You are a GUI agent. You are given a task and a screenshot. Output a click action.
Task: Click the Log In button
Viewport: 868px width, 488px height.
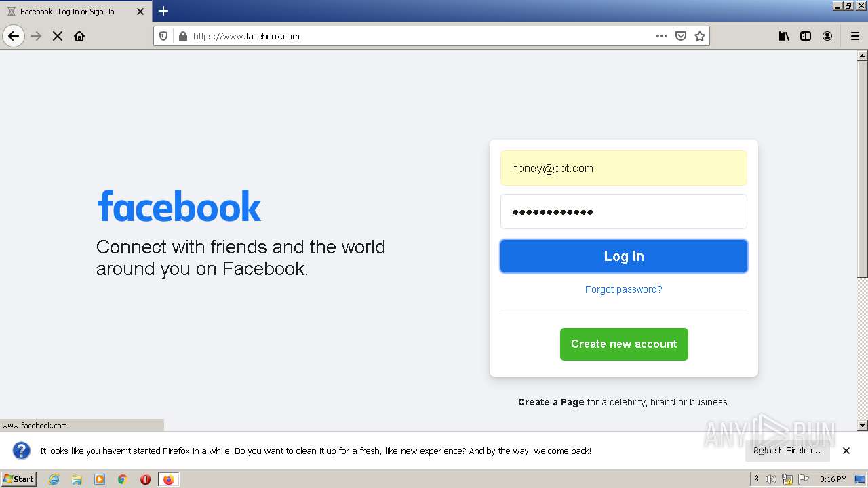(x=623, y=256)
